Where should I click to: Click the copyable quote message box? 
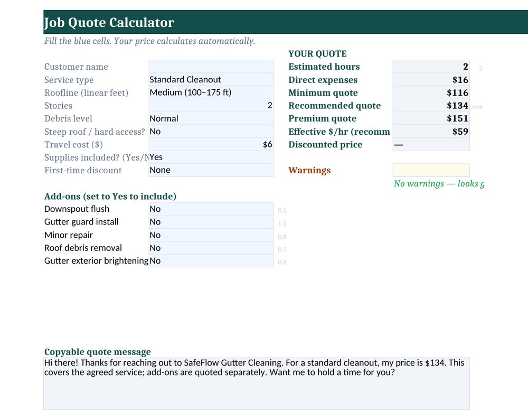(x=257, y=384)
